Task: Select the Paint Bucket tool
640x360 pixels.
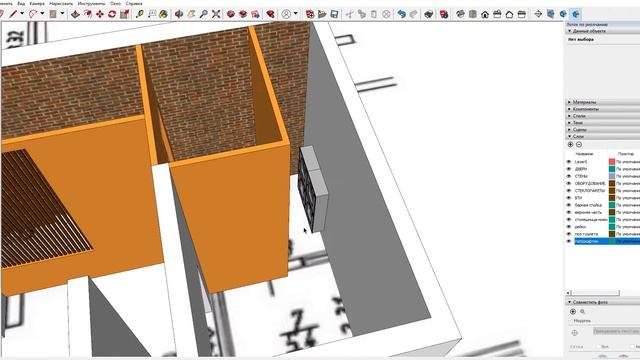Action: [x=163, y=14]
